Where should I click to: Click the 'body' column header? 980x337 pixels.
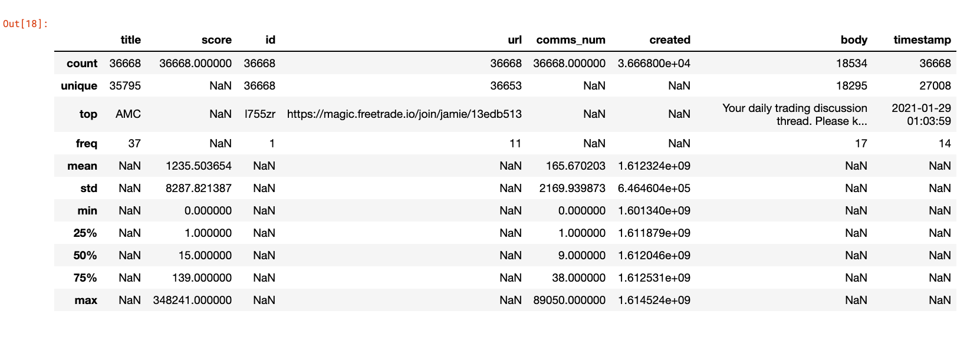853,40
